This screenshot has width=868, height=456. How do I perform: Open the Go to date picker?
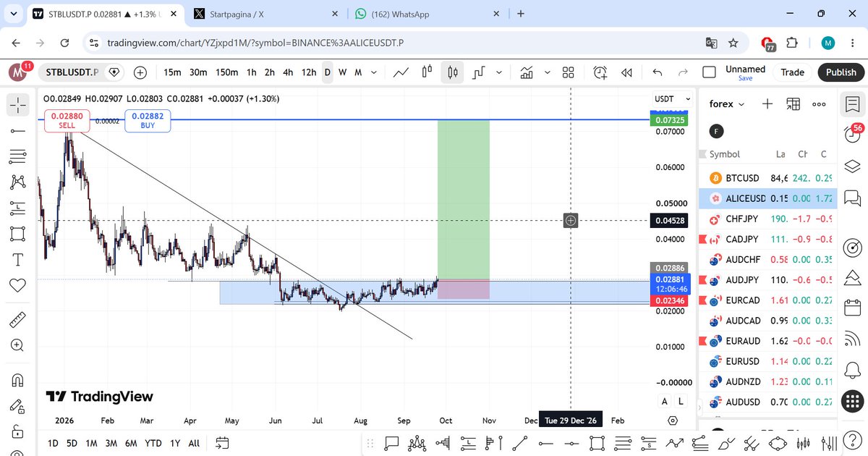[222, 443]
